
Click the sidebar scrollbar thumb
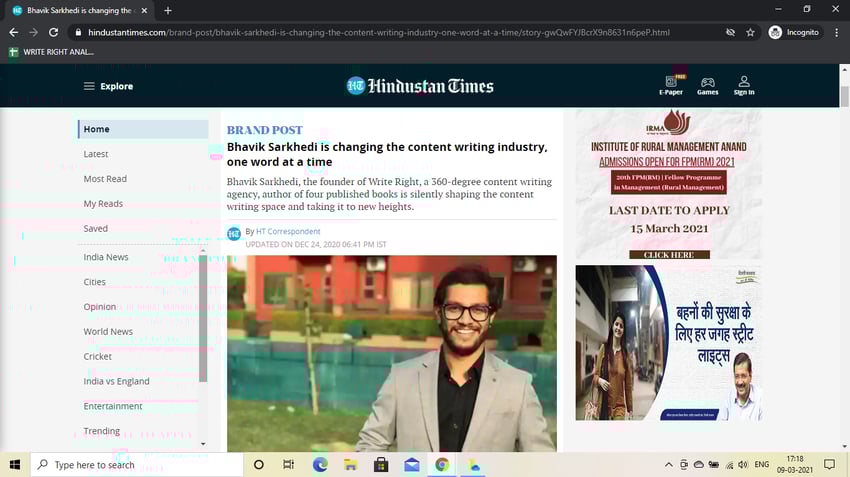(x=203, y=318)
